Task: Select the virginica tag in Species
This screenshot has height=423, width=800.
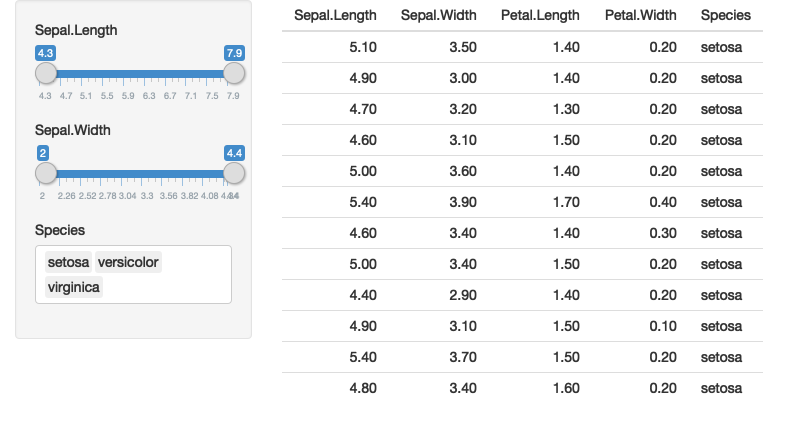Action: coord(74,287)
